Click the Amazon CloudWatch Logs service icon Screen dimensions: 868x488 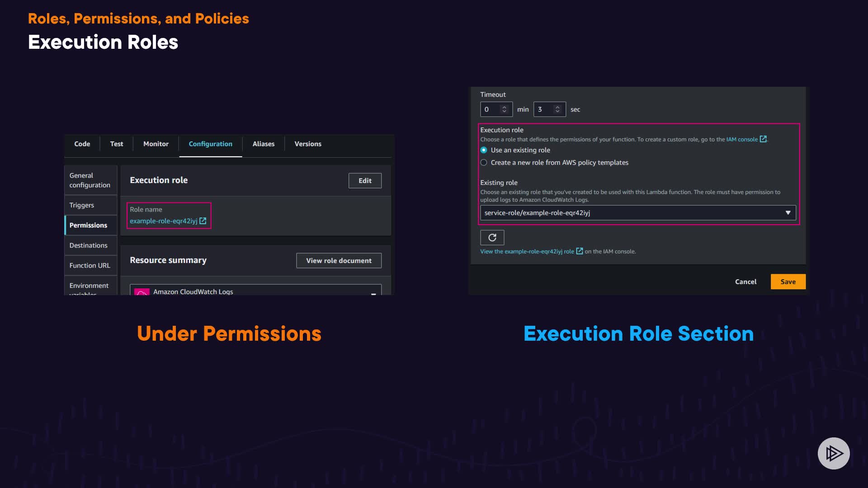[x=142, y=292]
